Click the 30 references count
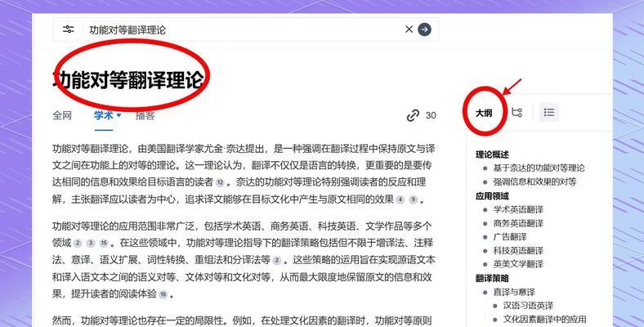The image size is (644, 327). [431, 115]
